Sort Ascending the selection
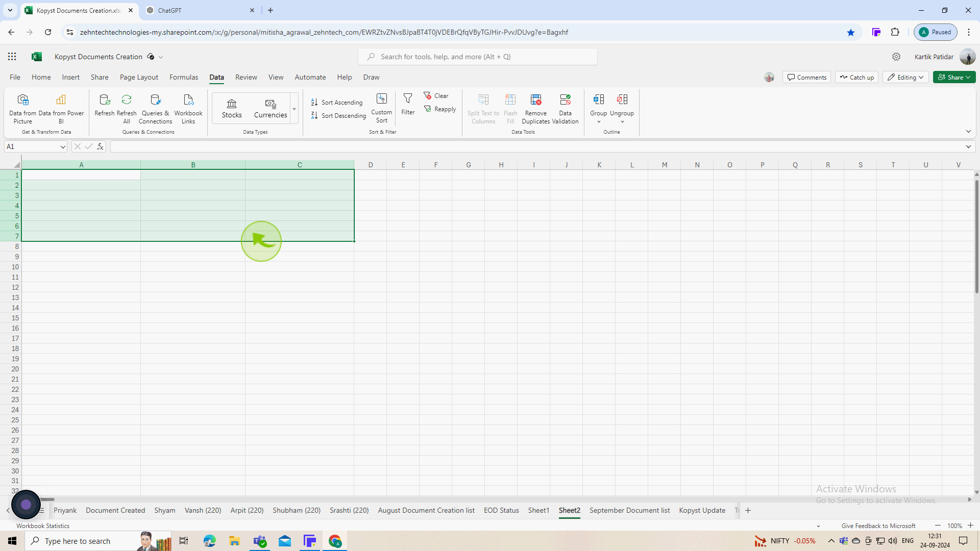This screenshot has width=980, height=551. [337, 103]
